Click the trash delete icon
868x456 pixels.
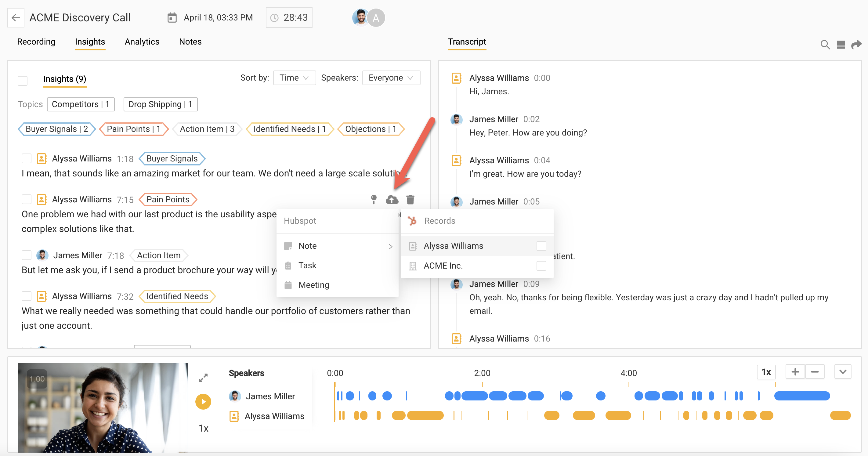(x=410, y=200)
